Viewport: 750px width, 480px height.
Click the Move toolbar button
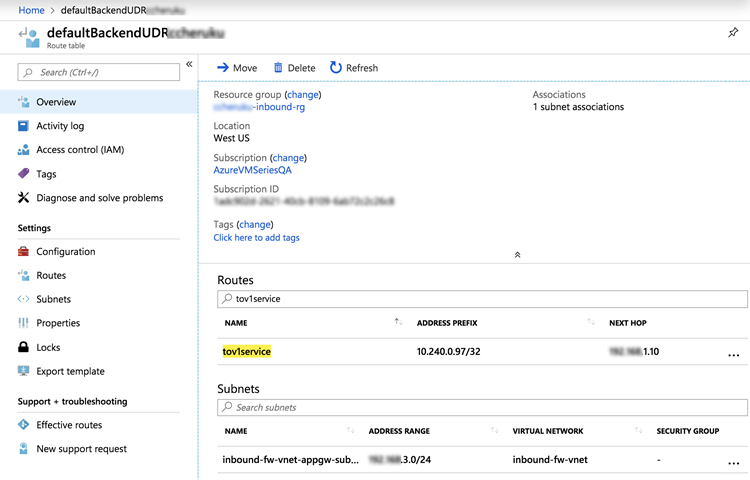(x=237, y=68)
